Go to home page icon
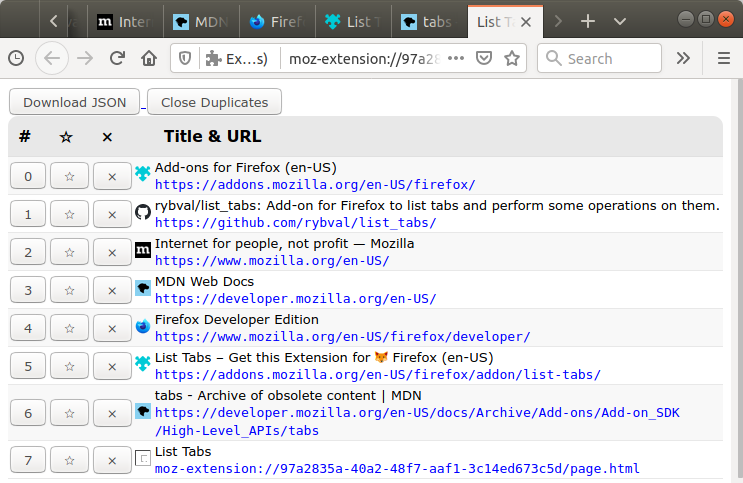The width and height of the screenshot is (743, 483). (x=149, y=58)
